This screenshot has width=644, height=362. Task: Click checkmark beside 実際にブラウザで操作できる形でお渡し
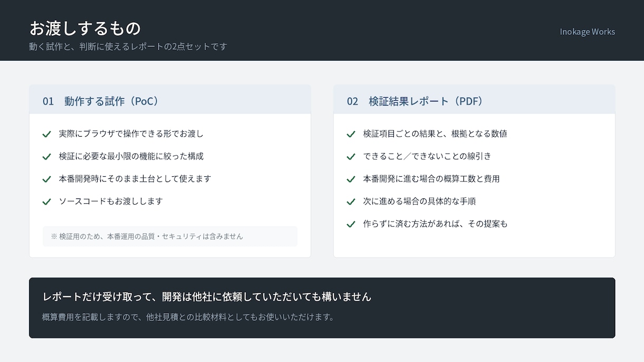coord(46,134)
